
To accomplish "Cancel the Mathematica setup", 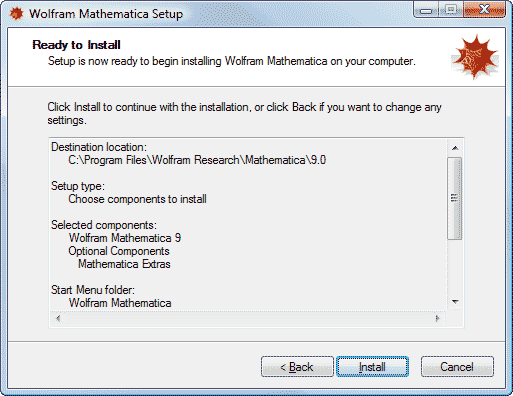I will tap(457, 367).
